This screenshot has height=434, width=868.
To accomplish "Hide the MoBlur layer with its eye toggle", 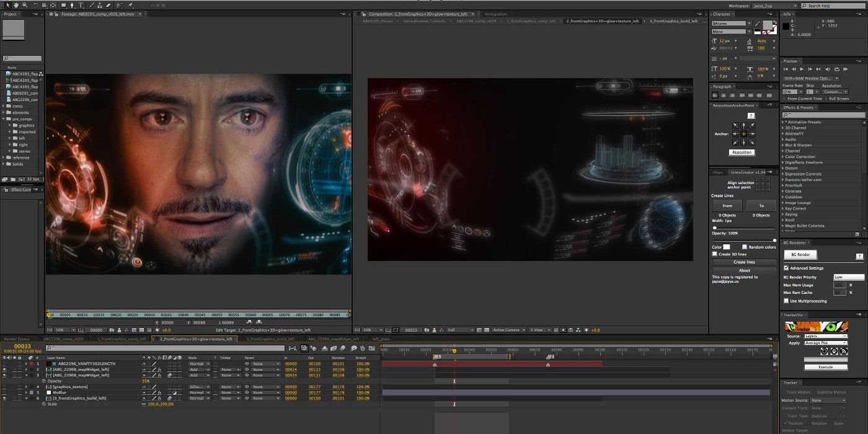I will [5, 392].
